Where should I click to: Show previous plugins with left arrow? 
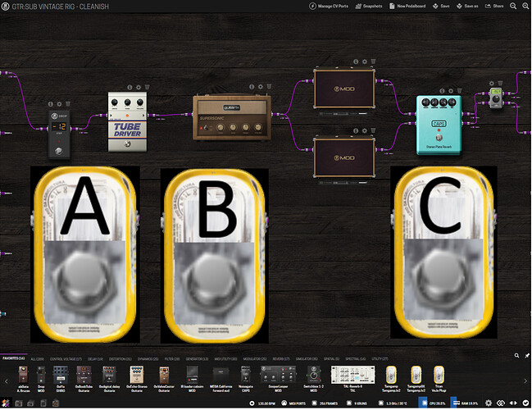point(6,381)
